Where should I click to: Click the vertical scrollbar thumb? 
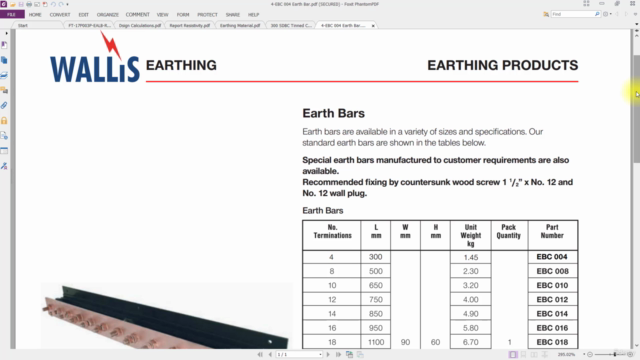(x=636, y=109)
